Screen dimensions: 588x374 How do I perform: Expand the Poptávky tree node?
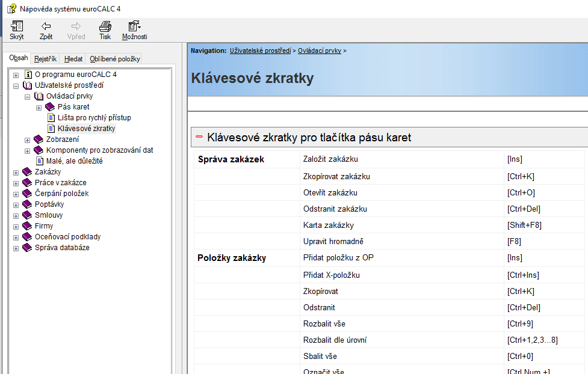pos(16,205)
